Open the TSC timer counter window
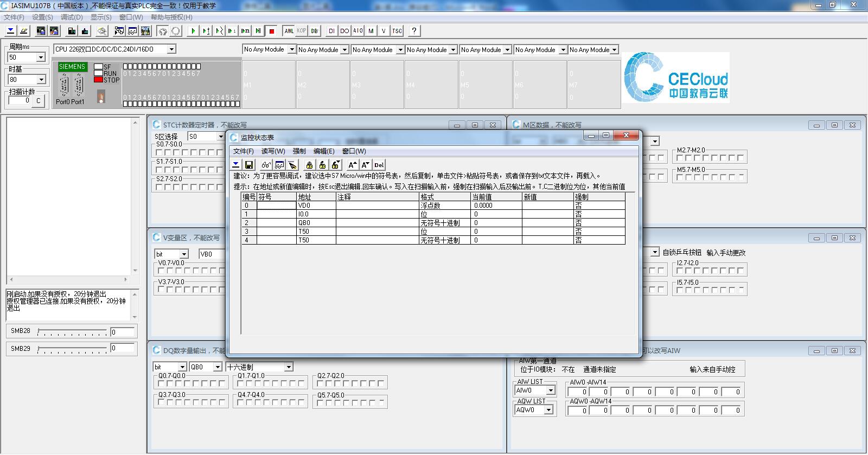This screenshot has height=455, width=868. pos(397,31)
